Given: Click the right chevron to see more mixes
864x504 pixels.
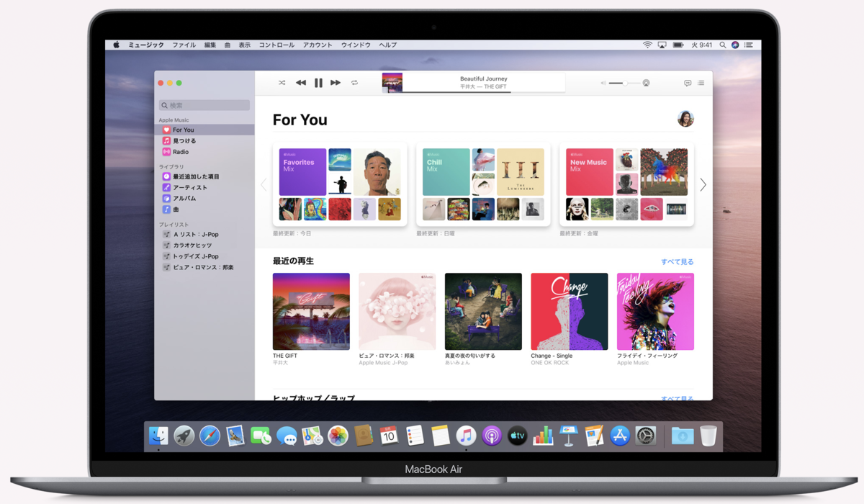Looking at the screenshot, I should 703,184.
